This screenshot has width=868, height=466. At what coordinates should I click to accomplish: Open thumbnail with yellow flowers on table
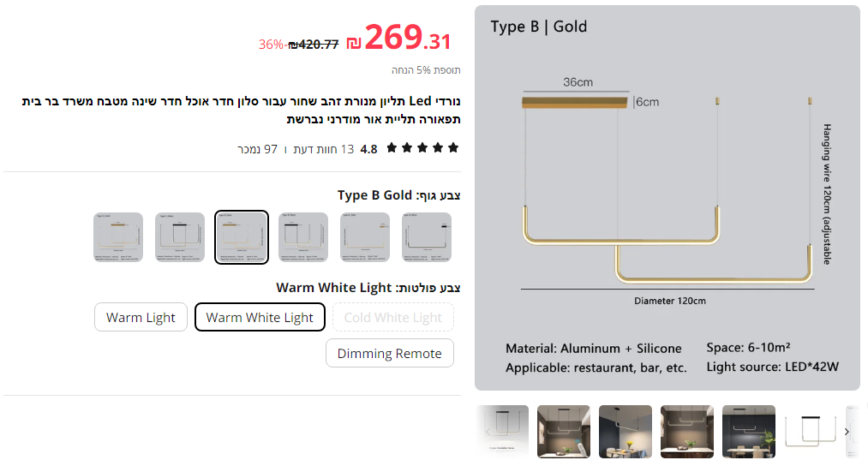click(626, 432)
